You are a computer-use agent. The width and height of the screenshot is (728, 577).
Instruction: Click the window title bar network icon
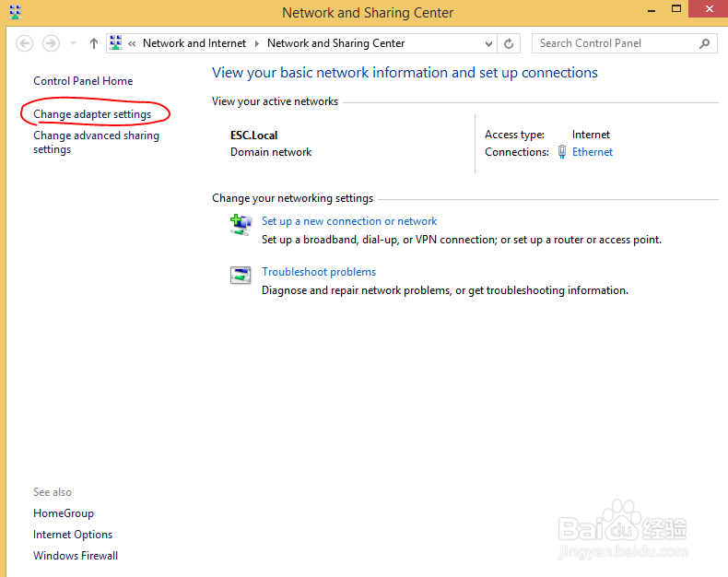coord(15,12)
